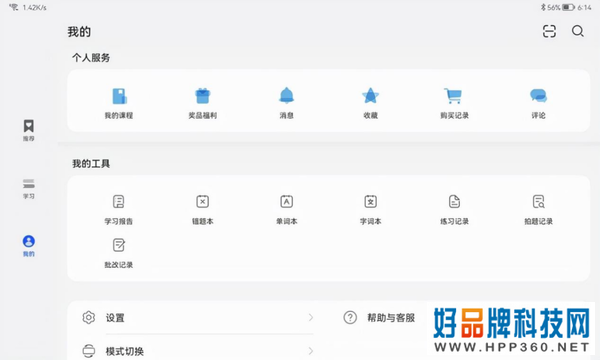Screen dimensions: 600x360
Task: Switch to 学习 sidebar tab
Action: point(29,189)
